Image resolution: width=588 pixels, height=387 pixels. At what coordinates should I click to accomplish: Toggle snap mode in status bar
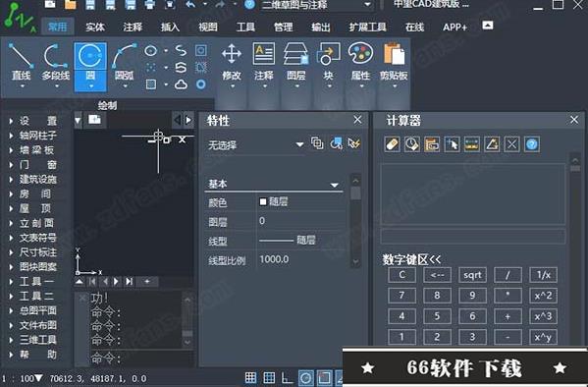(x=250, y=377)
